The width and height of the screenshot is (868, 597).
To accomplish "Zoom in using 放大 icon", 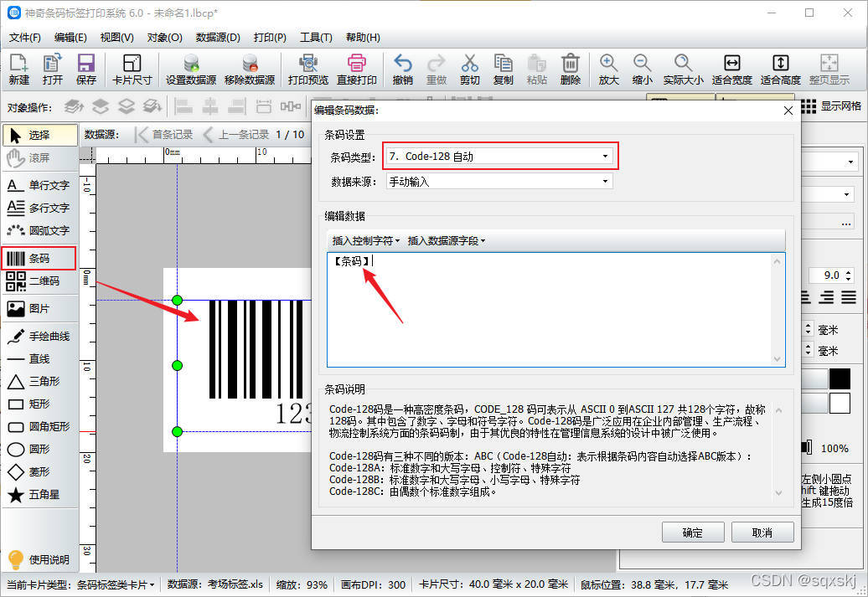I will [608, 69].
